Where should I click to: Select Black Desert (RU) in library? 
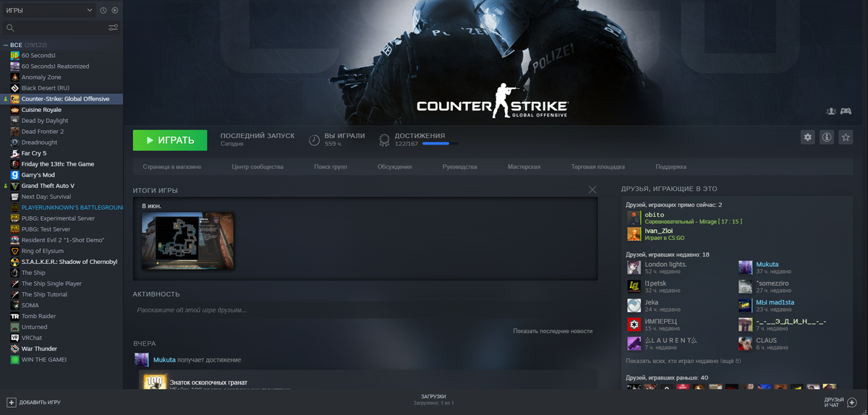click(x=46, y=88)
